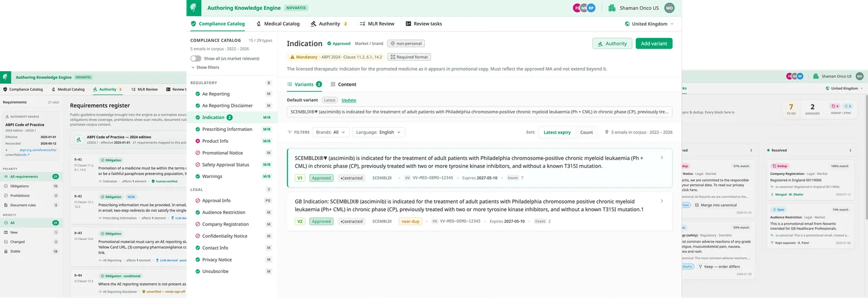Click the globe icon beside United Kingdom
868x298 pixels.
(x=627, y=24)
